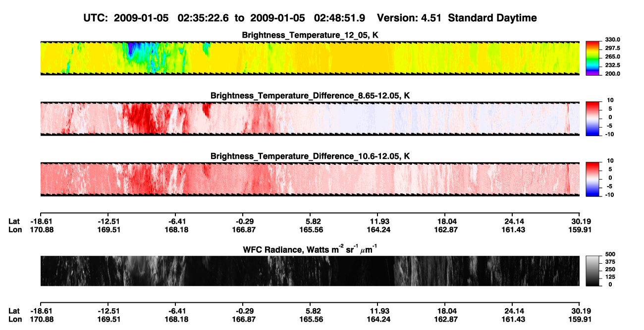Click the '200.0' colorbar tick label
644x330 pixels.
[x=612, y=74]
